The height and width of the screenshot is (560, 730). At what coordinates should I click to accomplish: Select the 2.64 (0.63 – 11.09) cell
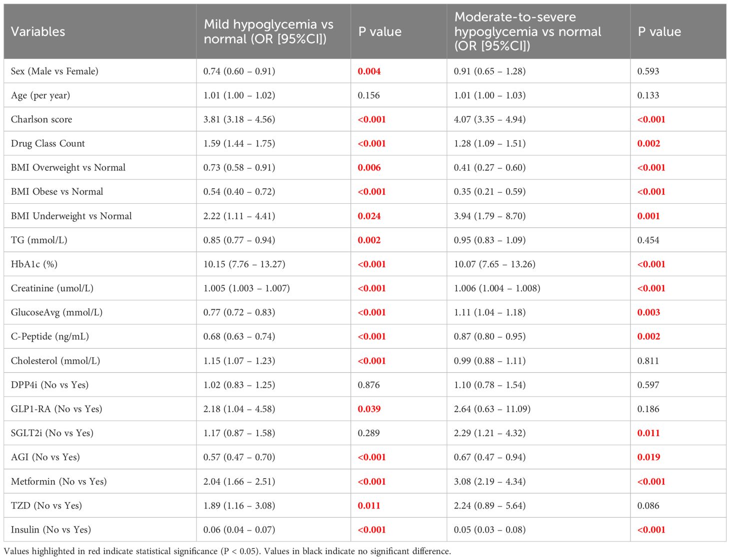click(x=492, y=409)
